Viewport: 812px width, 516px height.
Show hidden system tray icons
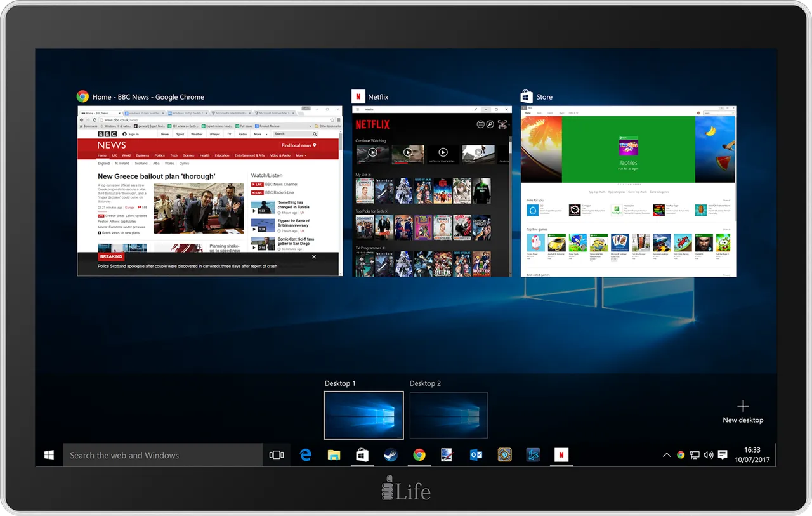coord(667,454)
